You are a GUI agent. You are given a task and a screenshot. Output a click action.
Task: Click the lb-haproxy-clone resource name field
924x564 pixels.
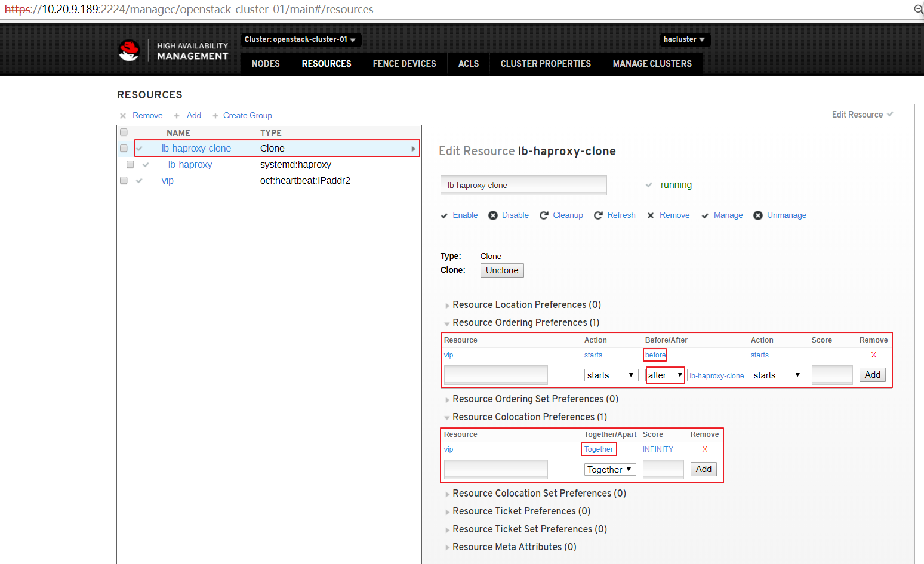(523, 185)
